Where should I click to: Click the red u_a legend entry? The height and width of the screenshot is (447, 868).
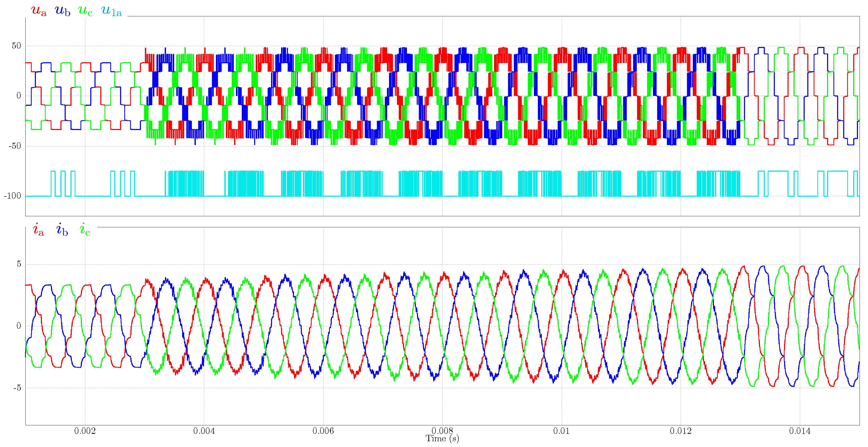click(x=39, y=11)
